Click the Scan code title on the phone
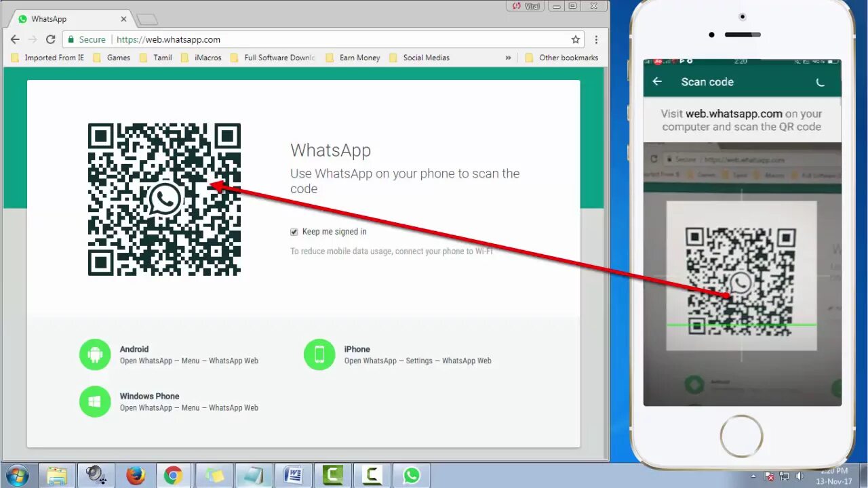 (707, 82)
